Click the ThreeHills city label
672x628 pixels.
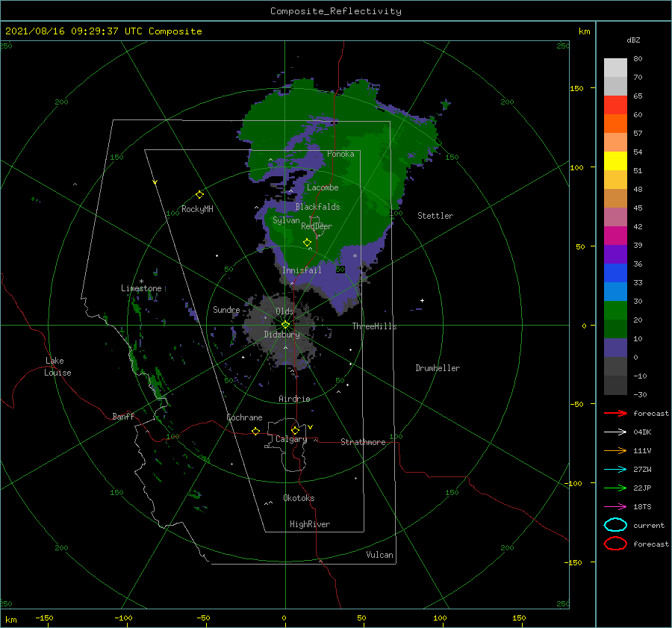point(374,326)
